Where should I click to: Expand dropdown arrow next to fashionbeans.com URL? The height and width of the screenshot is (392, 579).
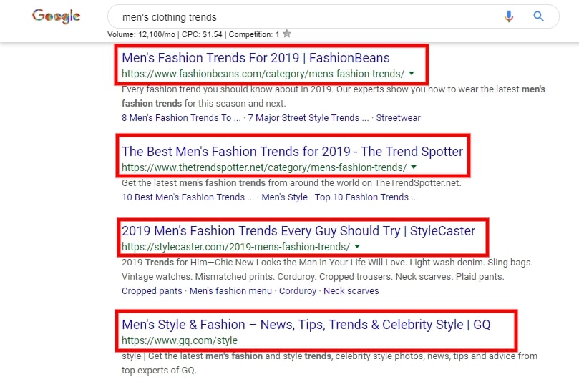click(x=411, y=73)
